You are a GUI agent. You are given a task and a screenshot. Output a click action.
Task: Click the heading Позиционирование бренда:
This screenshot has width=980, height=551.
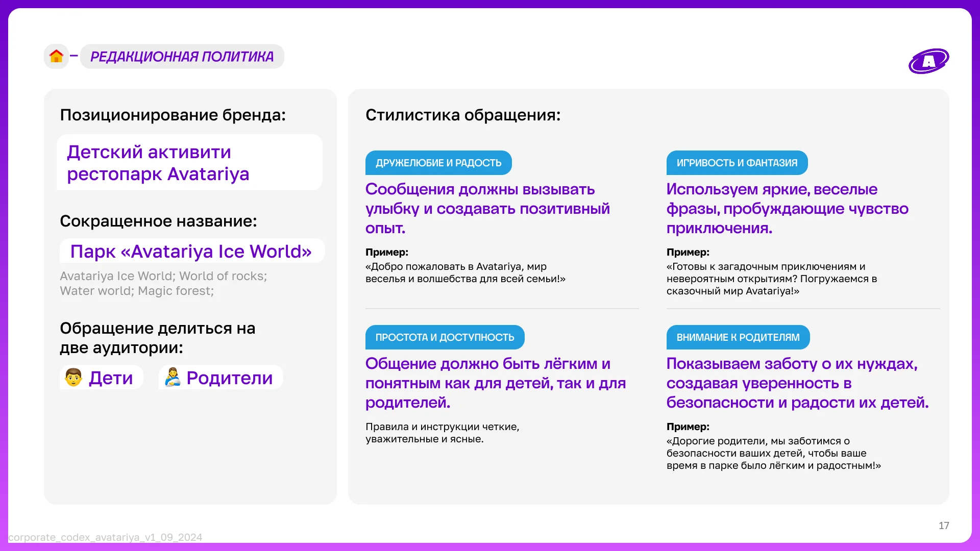click(173, 115)
